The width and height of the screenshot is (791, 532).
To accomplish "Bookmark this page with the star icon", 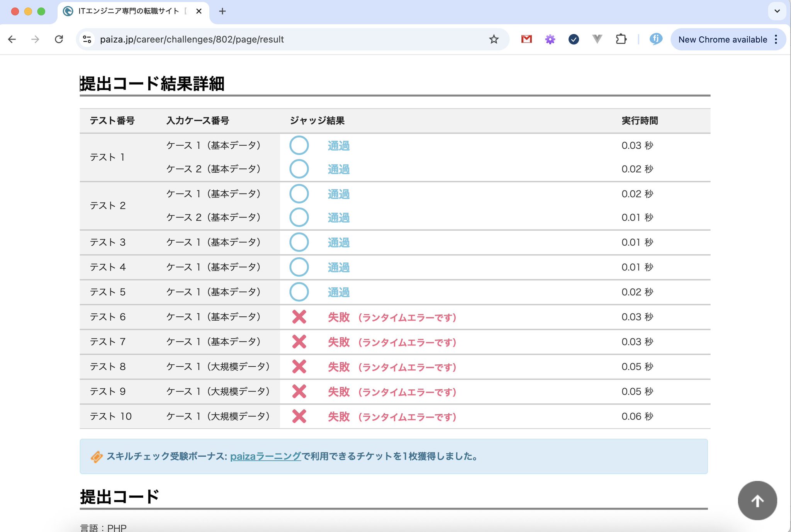I will [494, 39].
